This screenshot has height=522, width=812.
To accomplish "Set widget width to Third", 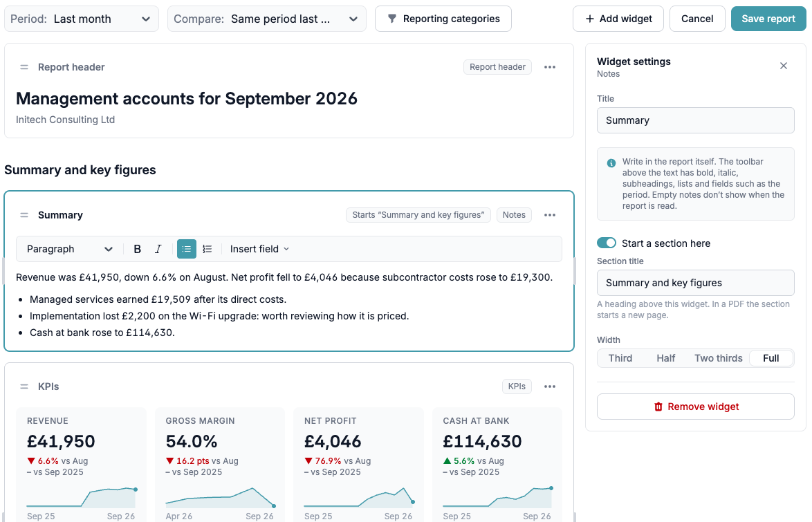I will [x=620, y=358].
